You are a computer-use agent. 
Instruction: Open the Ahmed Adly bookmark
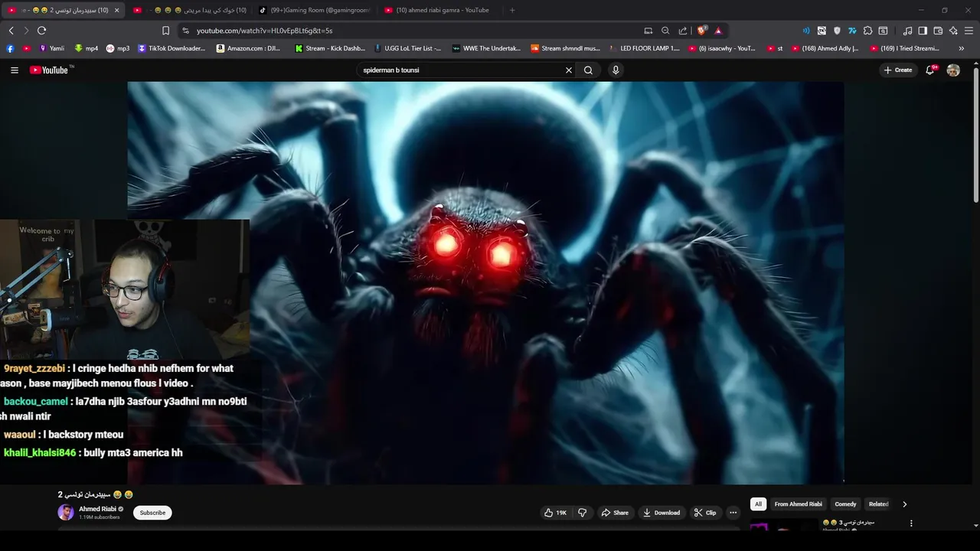[x=825, y=48]
